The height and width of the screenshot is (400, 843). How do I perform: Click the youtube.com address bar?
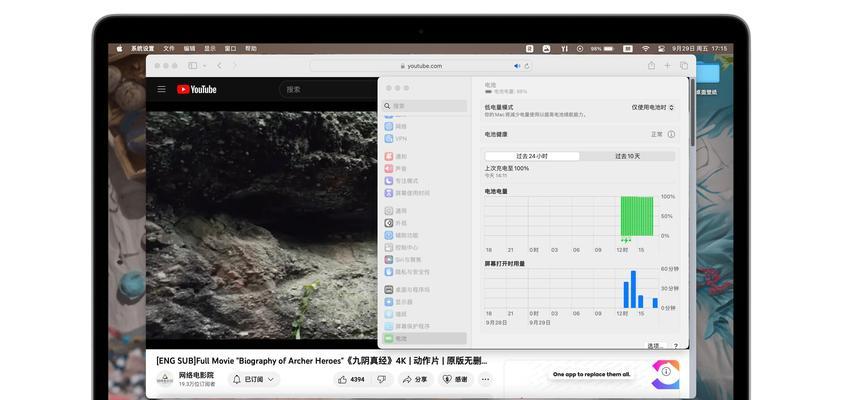(421, 66)
